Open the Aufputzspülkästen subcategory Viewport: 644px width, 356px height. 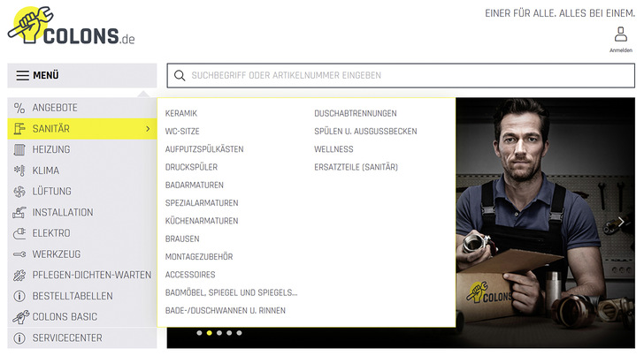(x=204, y=149)
